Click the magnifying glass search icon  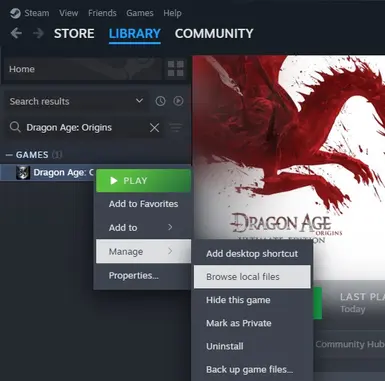(x=15, y=127)
